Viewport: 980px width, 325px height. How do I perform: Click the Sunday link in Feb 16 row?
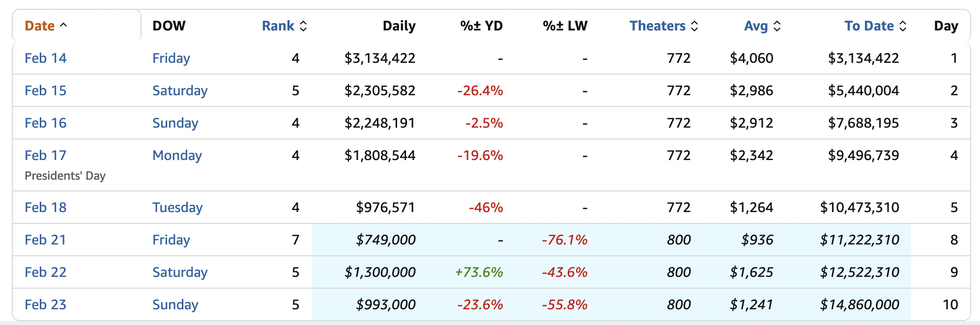[175, 123]
